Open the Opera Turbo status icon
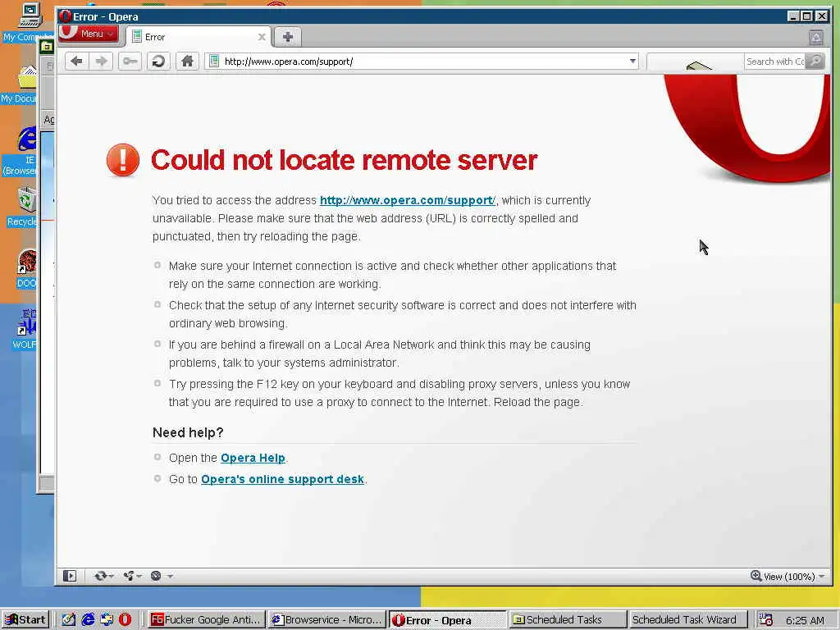 click(x=156, y=576)
